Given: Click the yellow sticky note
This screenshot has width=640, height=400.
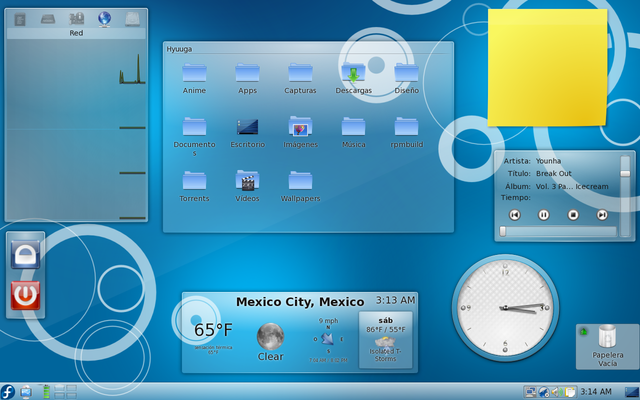Looking at the screenshot, I should tap(547, 67).
